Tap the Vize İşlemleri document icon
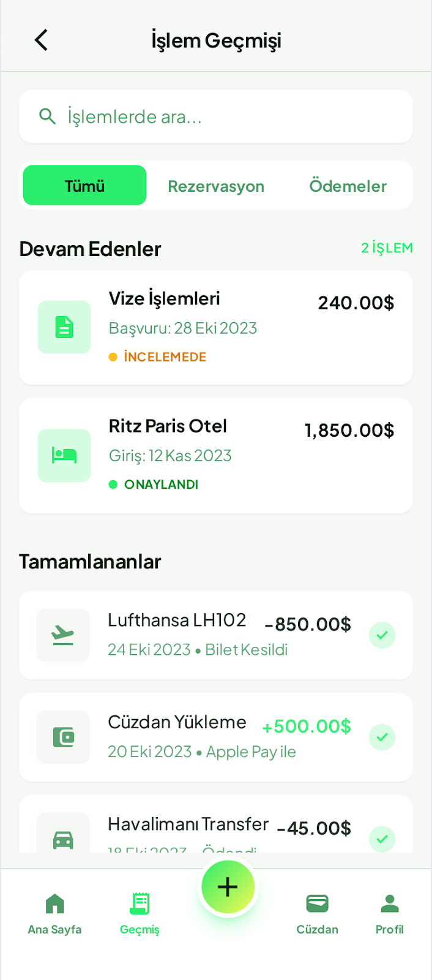The width and height of the screenshot is (432, 980). pyautogui.click(x=64, y=327)
